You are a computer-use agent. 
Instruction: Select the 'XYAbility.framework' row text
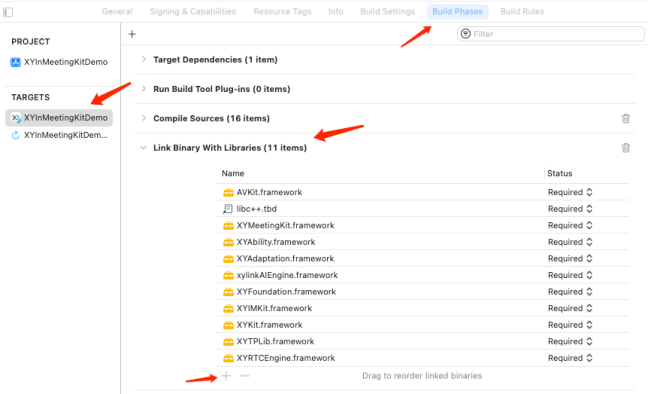tap(276, 242)
